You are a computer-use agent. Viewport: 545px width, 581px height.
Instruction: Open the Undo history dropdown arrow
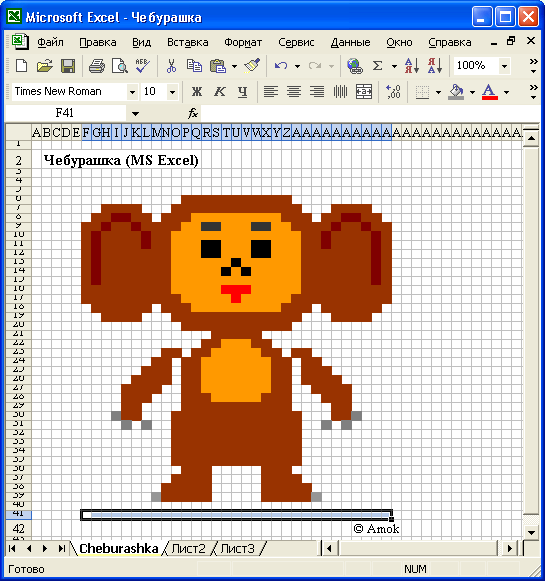pyautogui.click(x=297, y=67)
